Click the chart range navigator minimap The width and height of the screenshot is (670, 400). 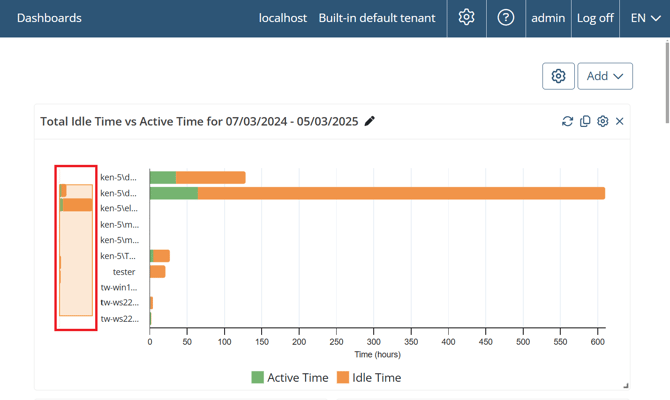pos(76,248)
